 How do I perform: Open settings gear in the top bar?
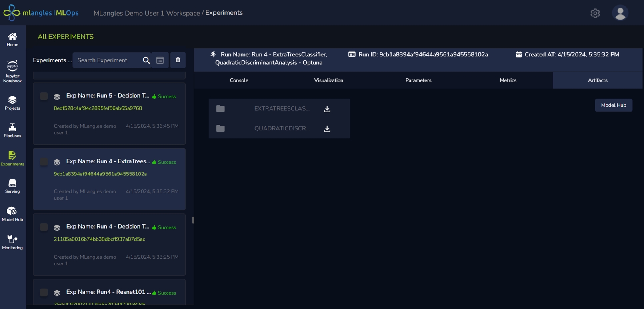point(595,13)
